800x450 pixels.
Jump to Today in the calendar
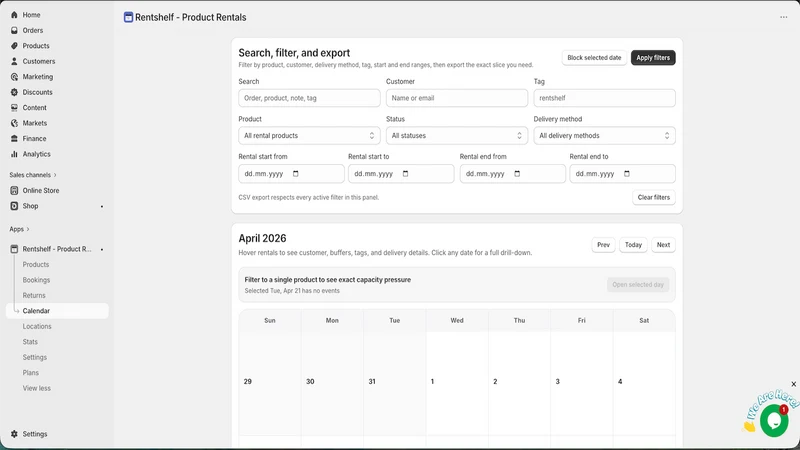point(633,245)
